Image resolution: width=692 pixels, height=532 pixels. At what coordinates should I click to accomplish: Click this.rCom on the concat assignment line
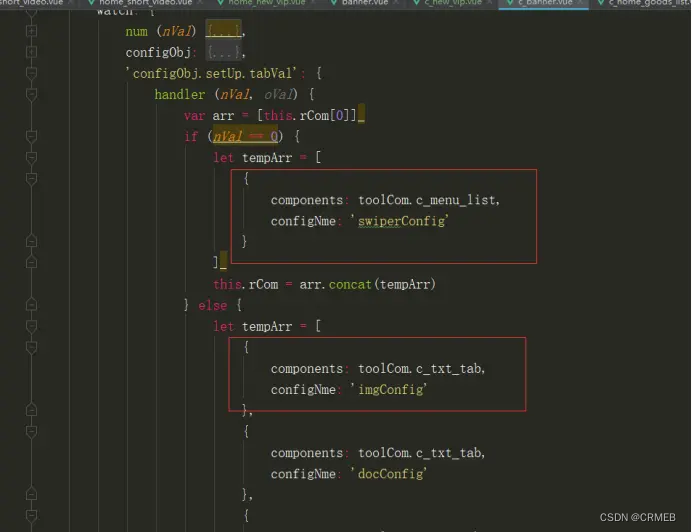(245, 284)
